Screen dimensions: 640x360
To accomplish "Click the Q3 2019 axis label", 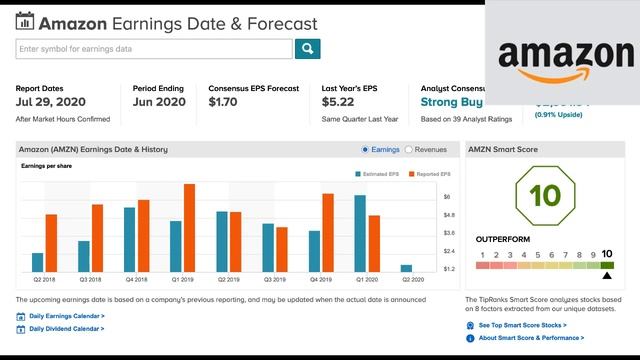I will pyautogui.click(x=275, y=280).
